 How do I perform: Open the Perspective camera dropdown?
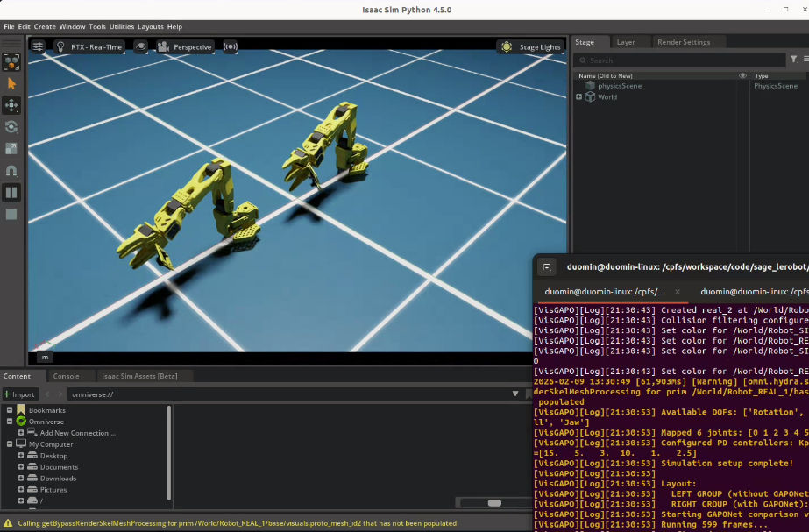pyautogui.click(x=186, y=46)
